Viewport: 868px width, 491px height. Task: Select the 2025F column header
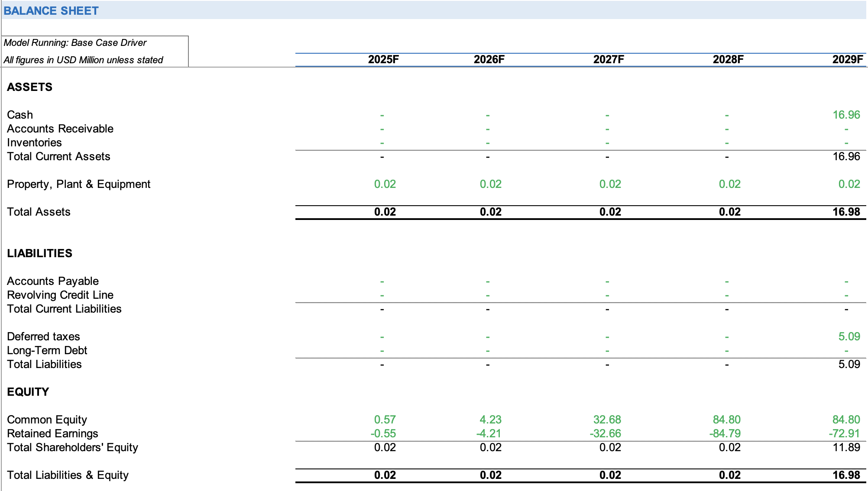coord(383,59)
